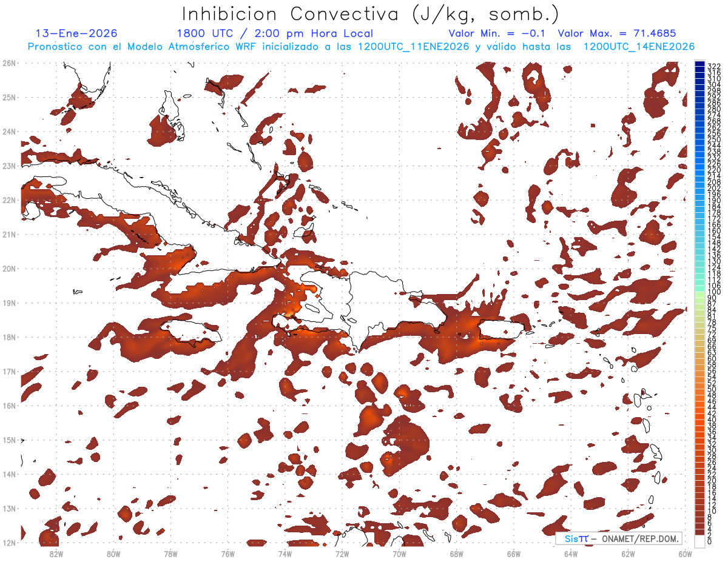Click the pale green swatch beside legend value 100
728x562 pixels.
coord(699,294)
